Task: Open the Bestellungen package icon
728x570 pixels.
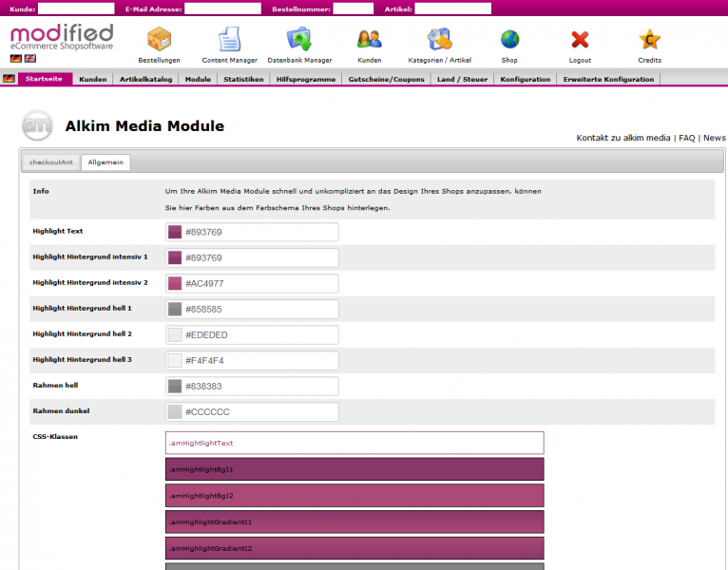Action: click(x=160, y=39)
